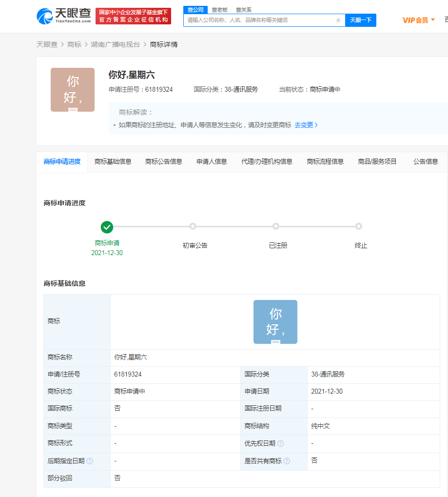The height and width of the screenshot is (497, 448).
Task: Switch to the 查老板 search tab
Action: pos(219,10)
